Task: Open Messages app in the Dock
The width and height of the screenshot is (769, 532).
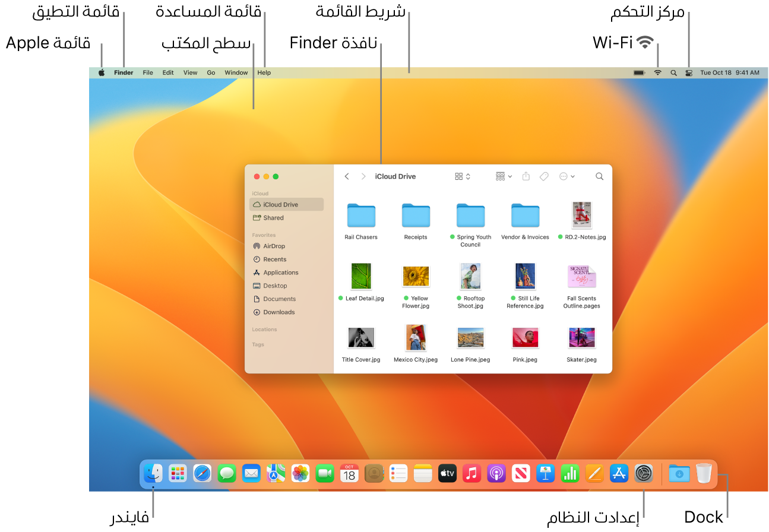Action: 227,473
